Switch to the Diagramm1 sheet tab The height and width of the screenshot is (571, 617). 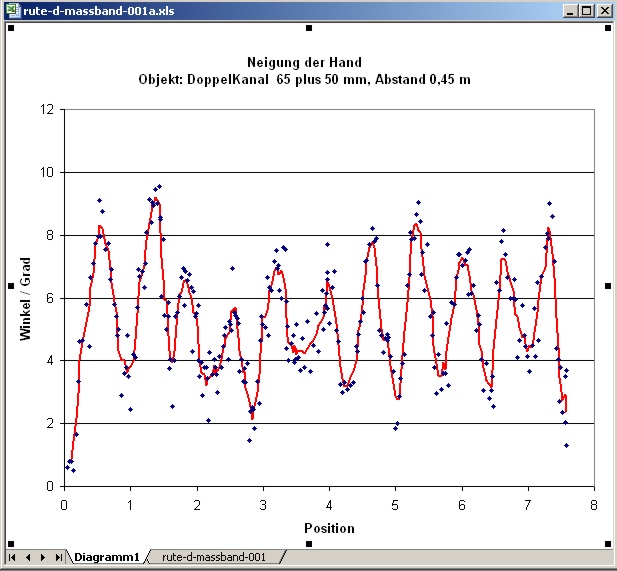click(x=107, y=556)
